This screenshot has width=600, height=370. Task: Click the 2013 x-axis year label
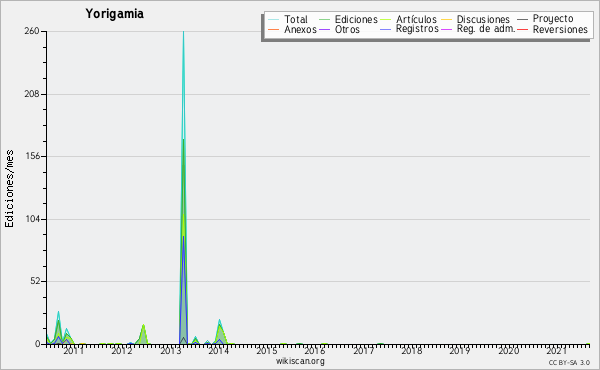pos(170,350)
